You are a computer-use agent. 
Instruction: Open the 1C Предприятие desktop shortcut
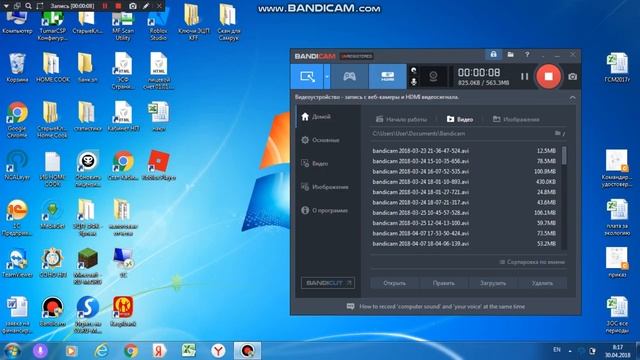coord(17,217)
